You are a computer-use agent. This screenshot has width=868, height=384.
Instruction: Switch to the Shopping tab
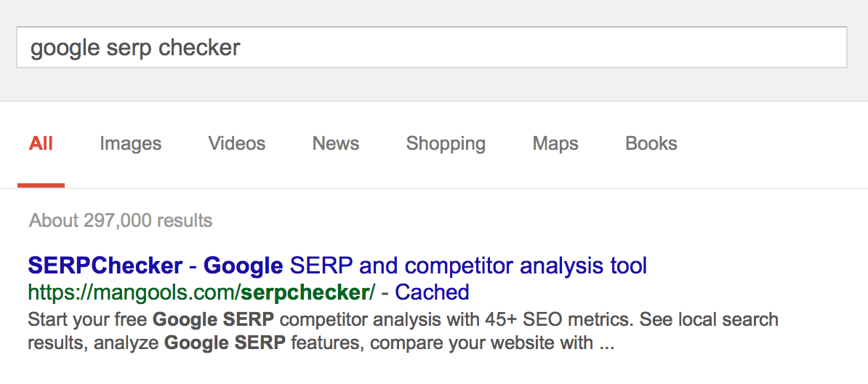[446, 143]
